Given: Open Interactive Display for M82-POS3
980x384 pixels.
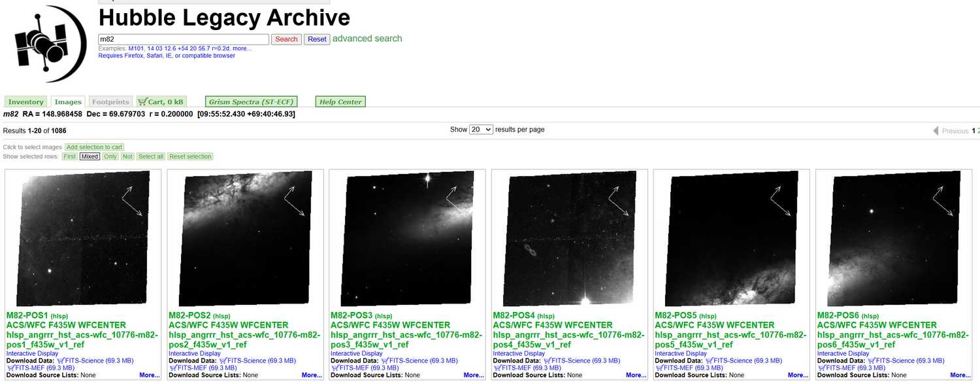Looking at the screenshot, I should [x=357, y=353].
